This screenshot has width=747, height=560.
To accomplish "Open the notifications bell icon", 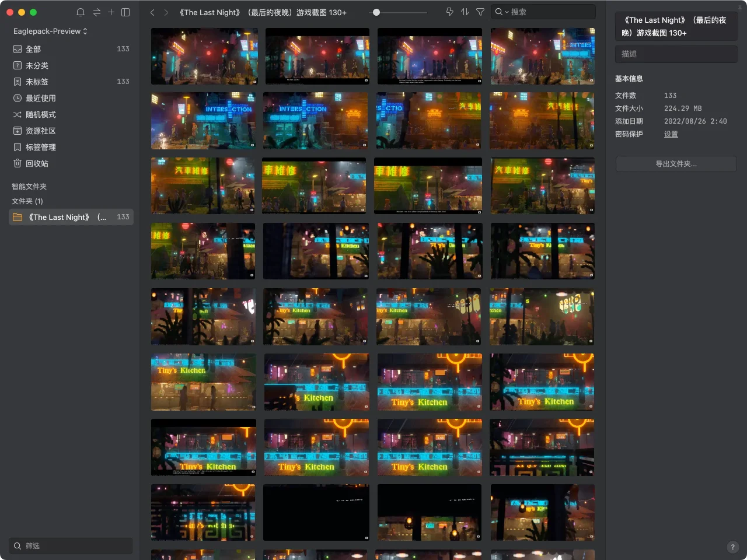I will click(81, 12).
